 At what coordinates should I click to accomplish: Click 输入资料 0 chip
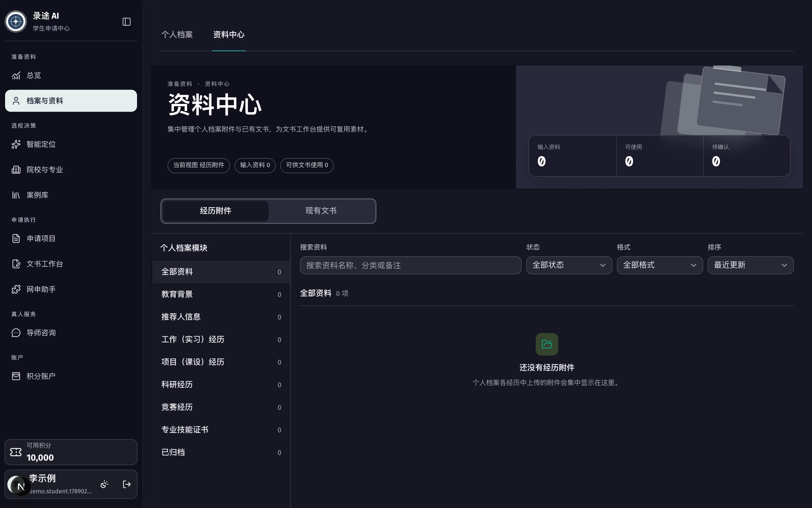(255, 165)
